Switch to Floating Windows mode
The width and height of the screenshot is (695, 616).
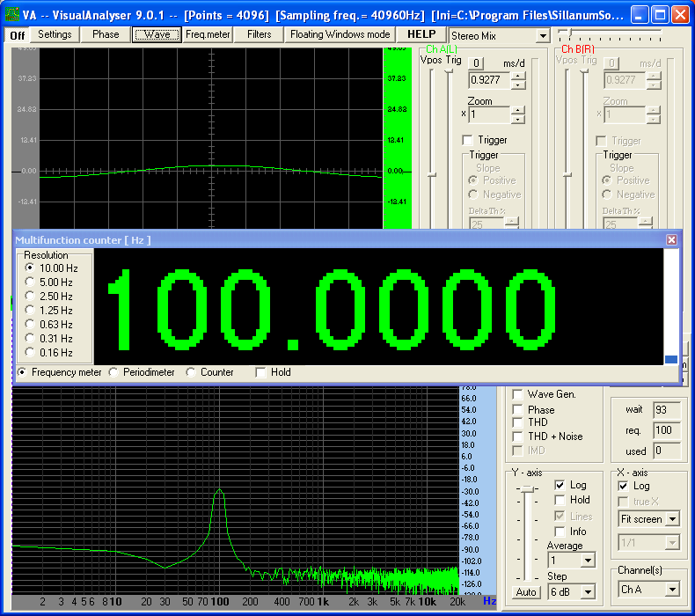tap(340, 34)
